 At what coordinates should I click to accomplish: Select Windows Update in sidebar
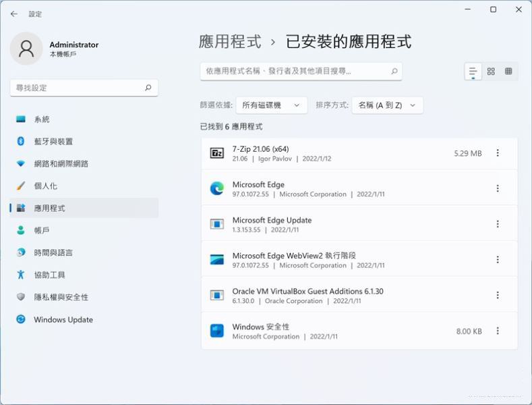point(63,320)
